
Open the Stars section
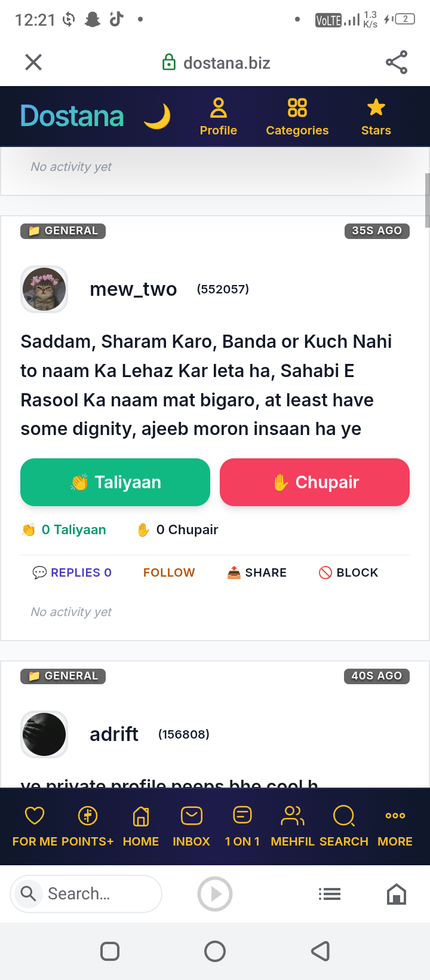(376, 117)
